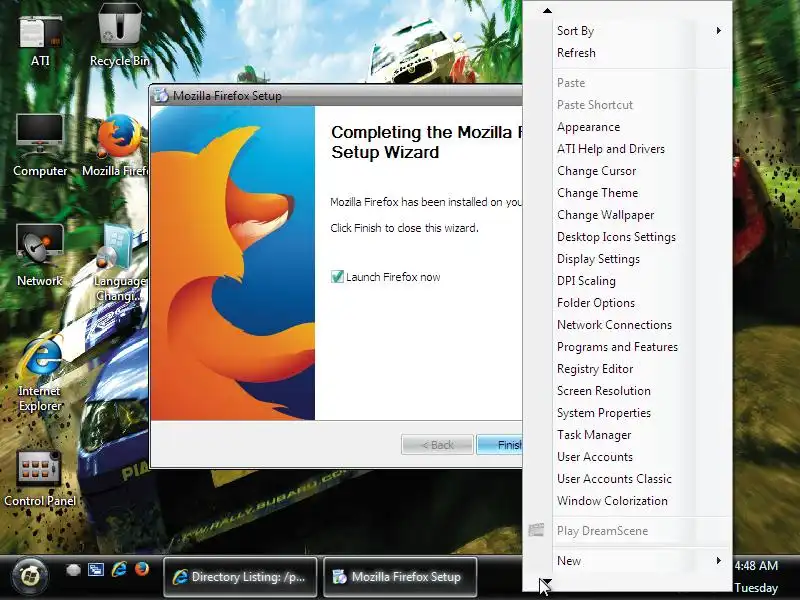The image size is (800, 600).
Task: Click the Back button in setup wizard
Action: (437, 445)
